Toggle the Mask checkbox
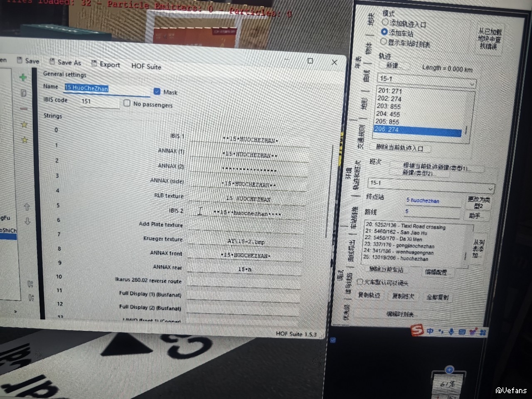Image resolution: width=532 pixels, height=399 pixels. [157, 91]
